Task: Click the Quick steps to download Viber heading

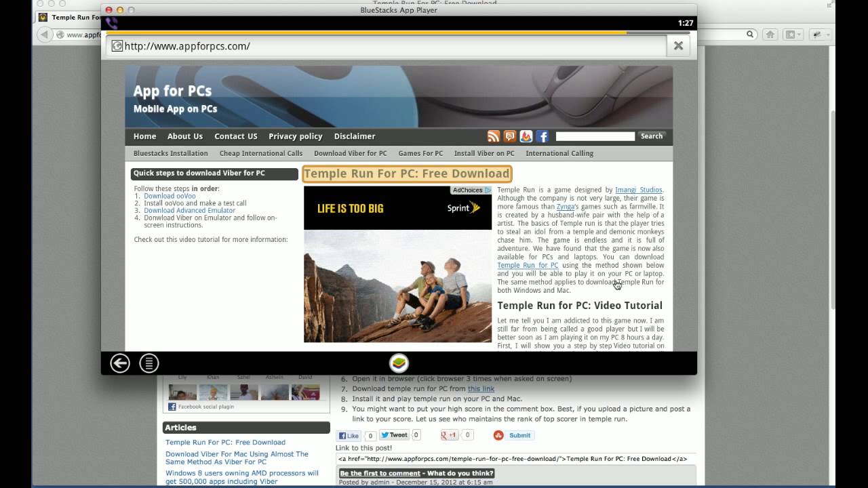Action: coord(214,174)
